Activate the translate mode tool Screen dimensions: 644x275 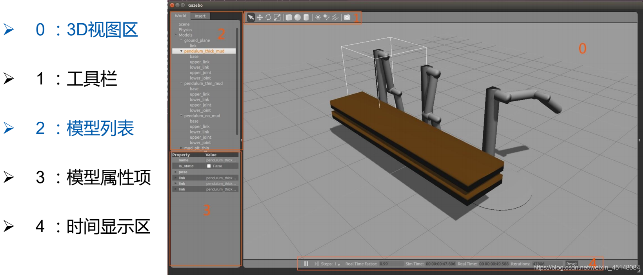pos(260,17)
